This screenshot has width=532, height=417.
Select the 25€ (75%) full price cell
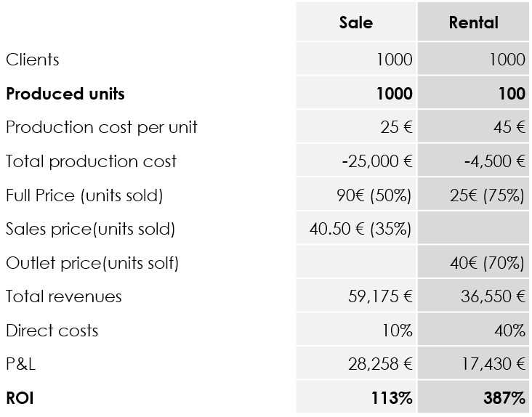[473, 194]
